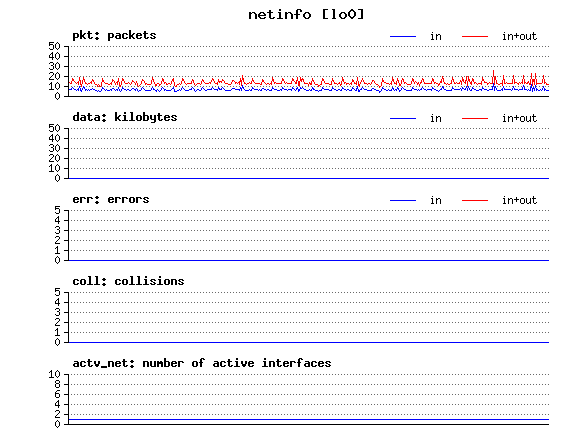Click the blue line in active interfaces chart
The height and width of the screenshot is (441, 563).
click(x=309, y=419)
